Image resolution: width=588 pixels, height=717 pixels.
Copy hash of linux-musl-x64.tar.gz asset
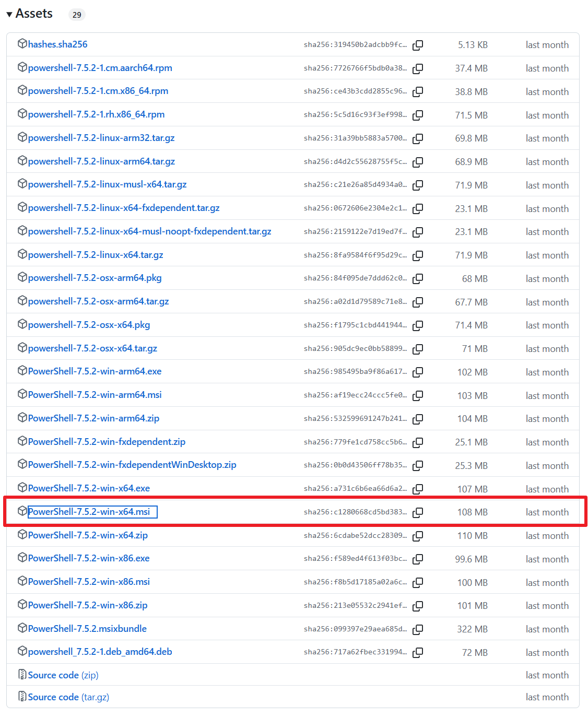click(418, 185)
